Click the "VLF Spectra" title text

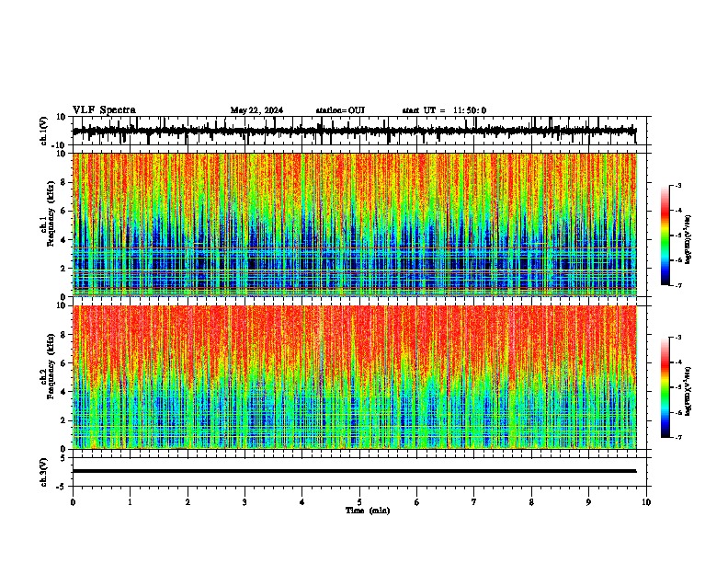[104, 109]
